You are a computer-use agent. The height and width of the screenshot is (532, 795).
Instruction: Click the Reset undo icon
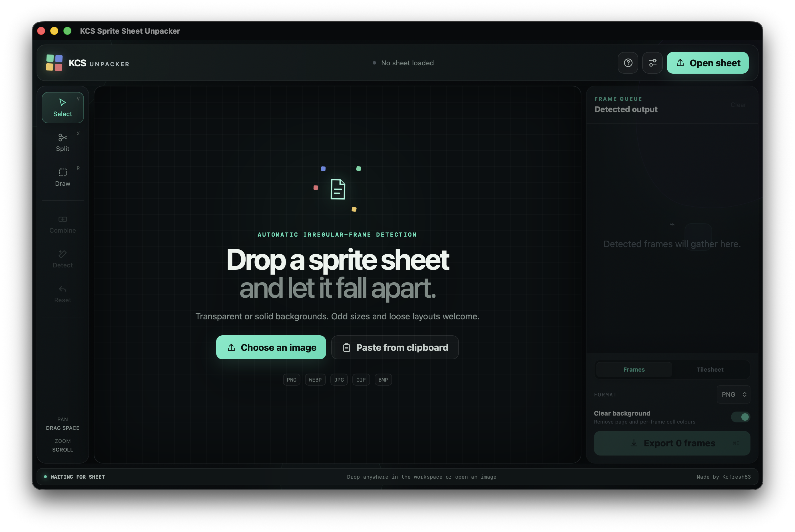click(x=63, y=294)
